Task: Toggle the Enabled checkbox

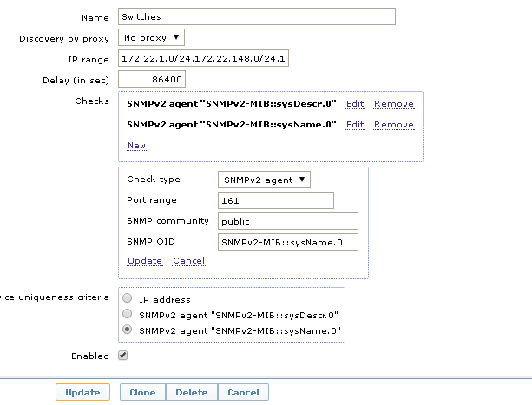Action: point(122,356)
